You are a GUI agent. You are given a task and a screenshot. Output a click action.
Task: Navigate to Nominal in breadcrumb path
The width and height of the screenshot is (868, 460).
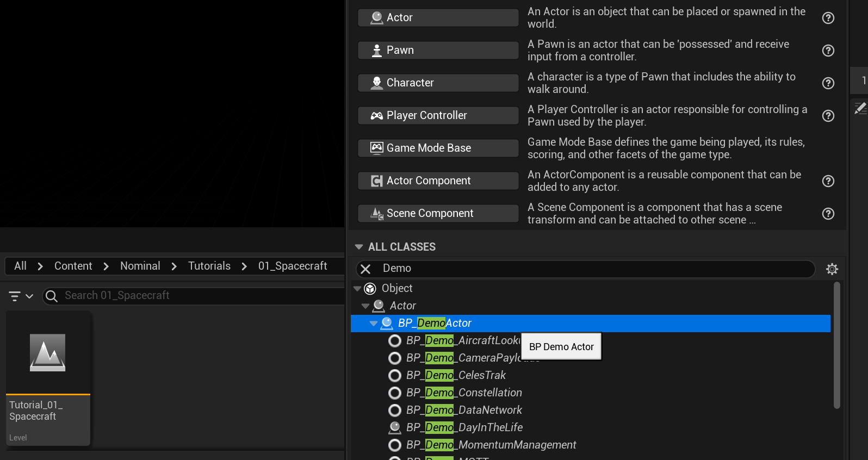[x=140, y=266]
